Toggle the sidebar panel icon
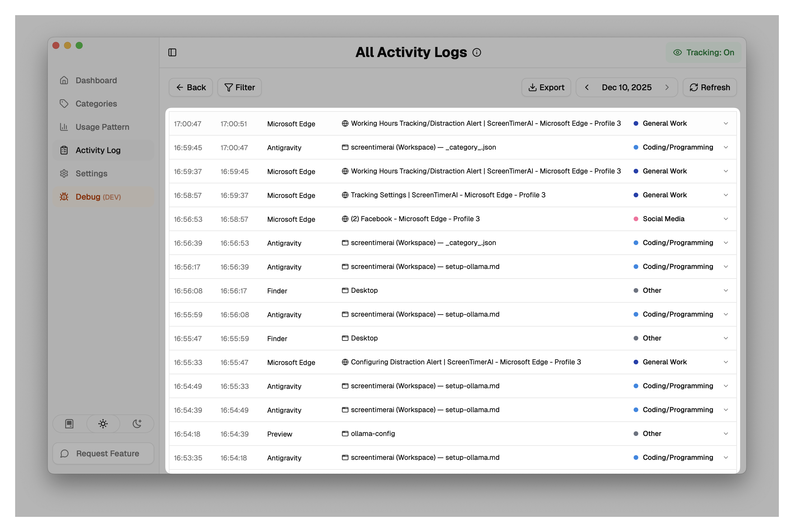The width and height of the screenshot is (794, 532). pos(172,52)
